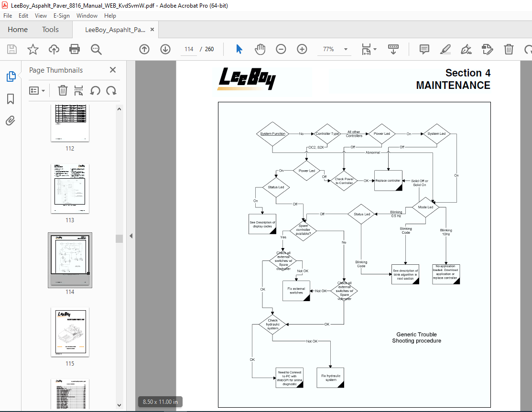Click the scrolling mode icon

tap(393, 49)
